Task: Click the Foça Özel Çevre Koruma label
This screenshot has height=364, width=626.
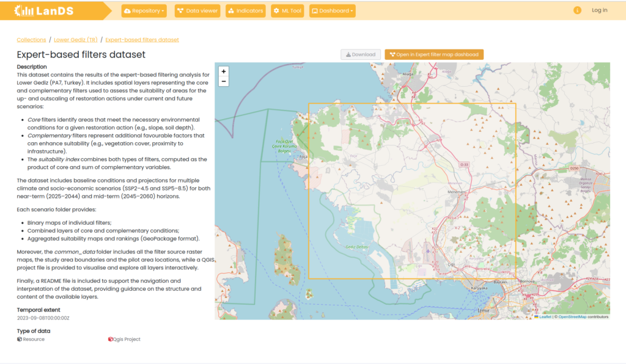Action: coord(284,146)
